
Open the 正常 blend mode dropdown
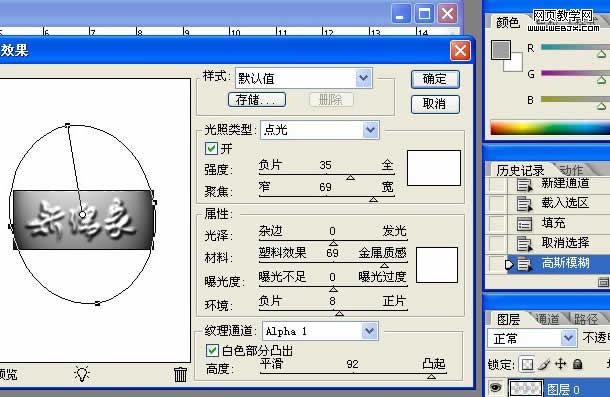(x=568, y=337)
